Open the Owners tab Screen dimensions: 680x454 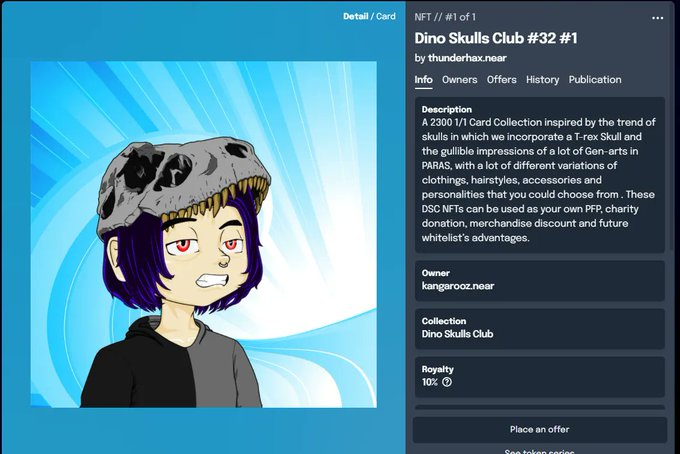click(459, 80)
